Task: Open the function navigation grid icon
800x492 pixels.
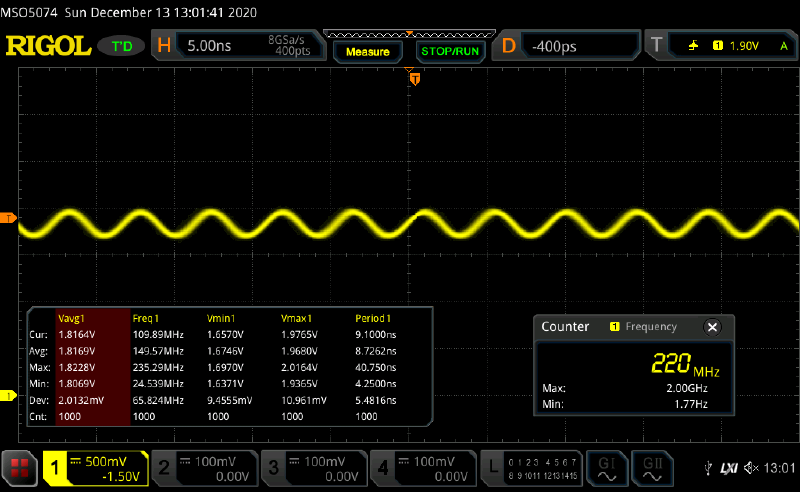Action: [19, 468]
